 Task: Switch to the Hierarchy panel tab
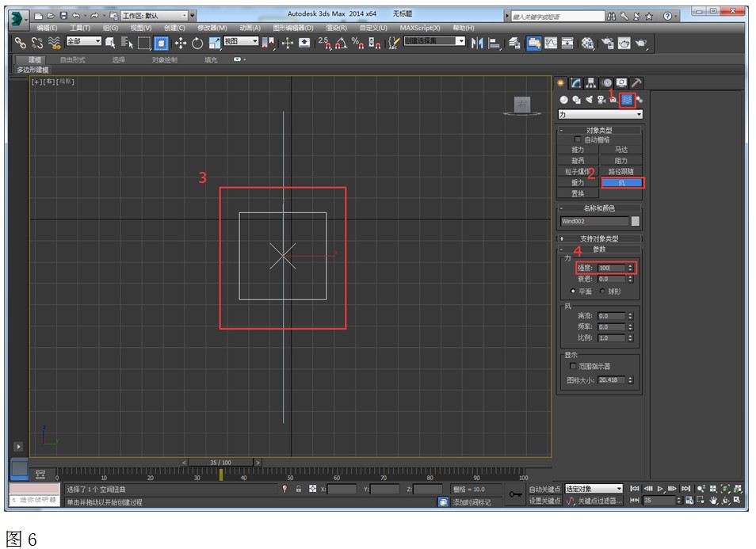(591, 83)
